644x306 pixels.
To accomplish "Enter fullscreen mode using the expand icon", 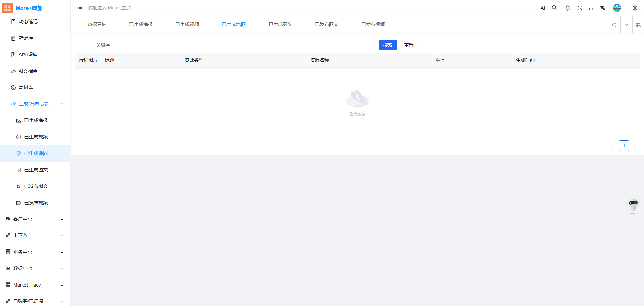I will [579, 8].
